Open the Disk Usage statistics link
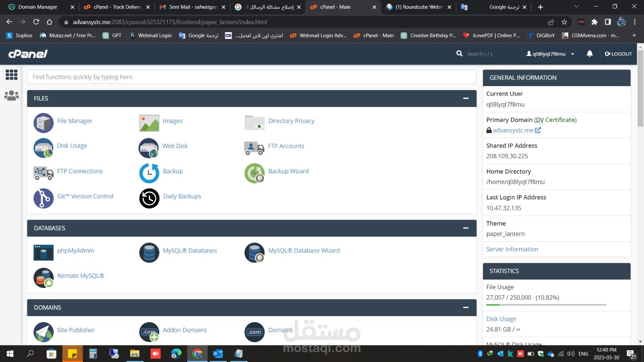644x362 pixels. point(501,319)
